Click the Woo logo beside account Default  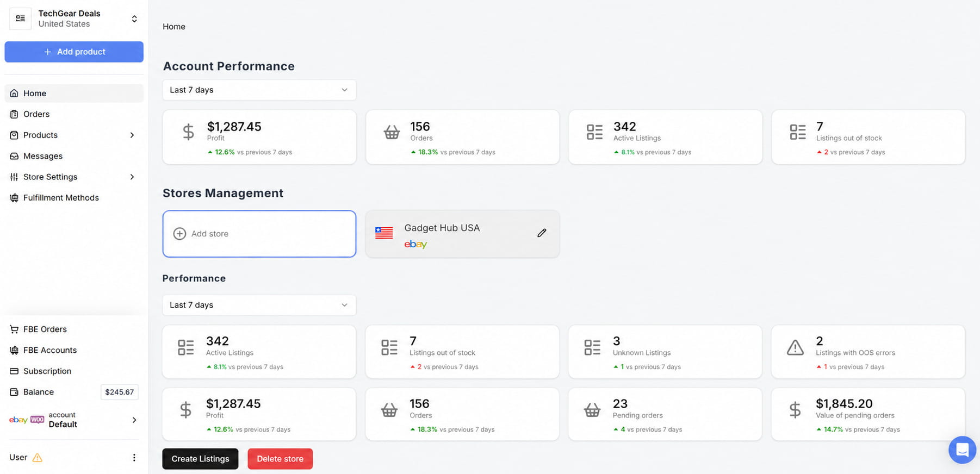tap(38, 420)
